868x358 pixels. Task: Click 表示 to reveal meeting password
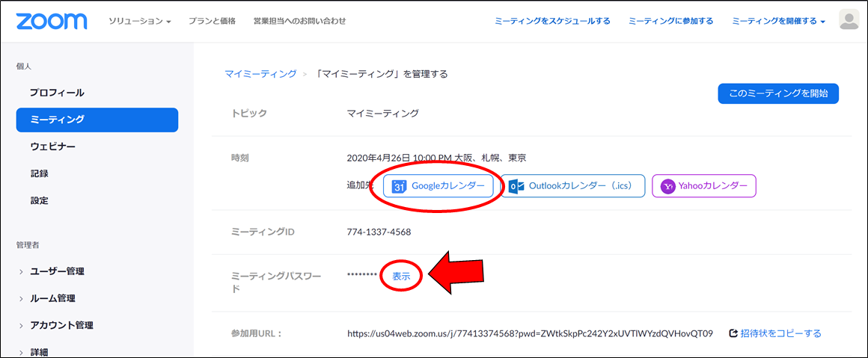[x=401, y=276]
